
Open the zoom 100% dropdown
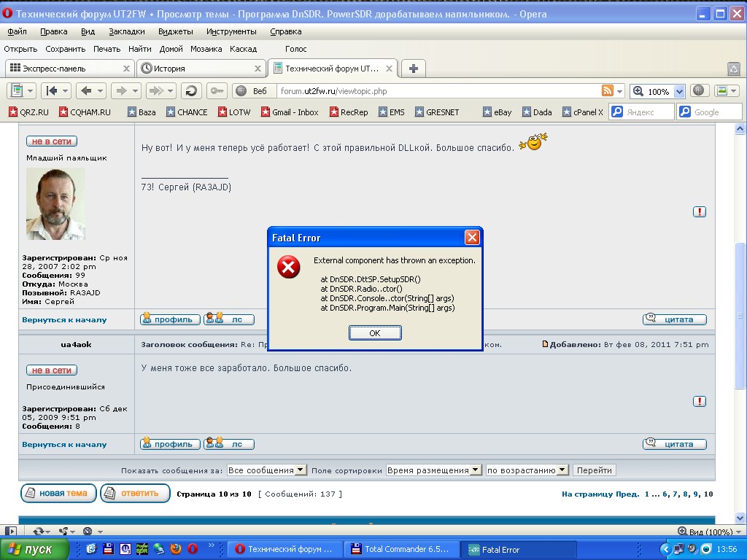point(679,91)
